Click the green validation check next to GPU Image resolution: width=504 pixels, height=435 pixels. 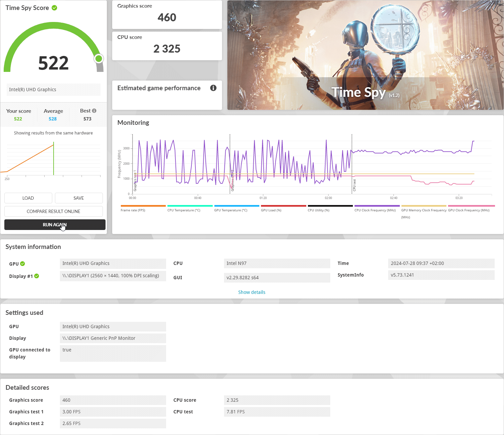23,264
